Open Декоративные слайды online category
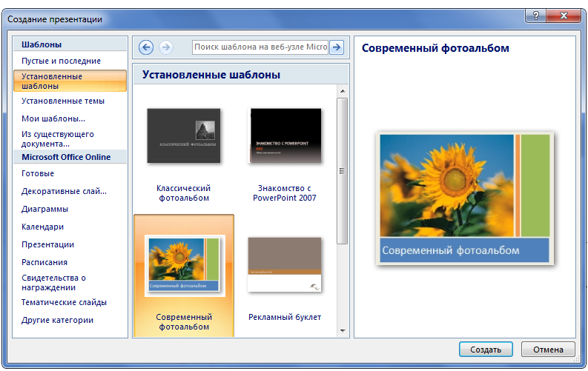Screen dimensions: 588x371 pos(64,191)
